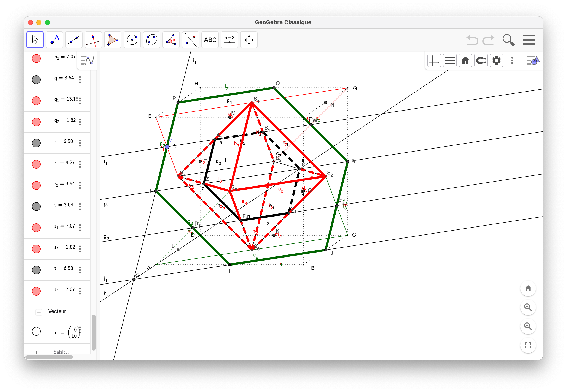Open options menu for t = 6.58
This screenshot has height=392, width=567.
click(80, 270)
